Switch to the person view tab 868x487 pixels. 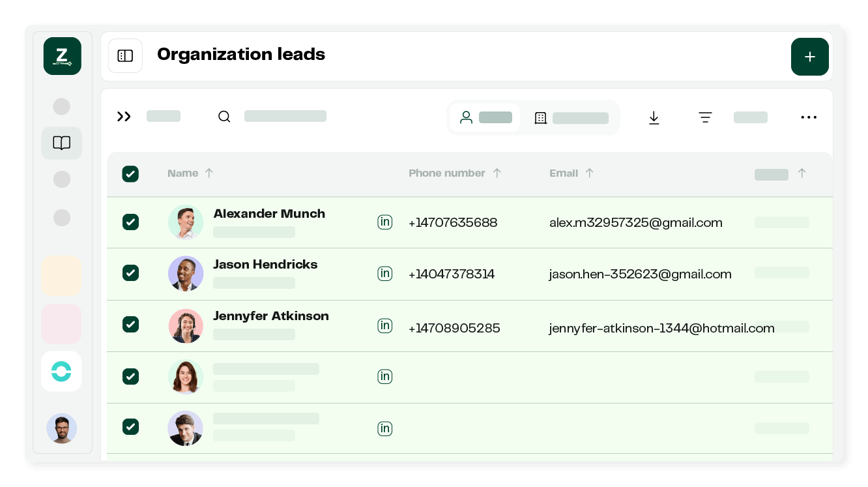485,117
